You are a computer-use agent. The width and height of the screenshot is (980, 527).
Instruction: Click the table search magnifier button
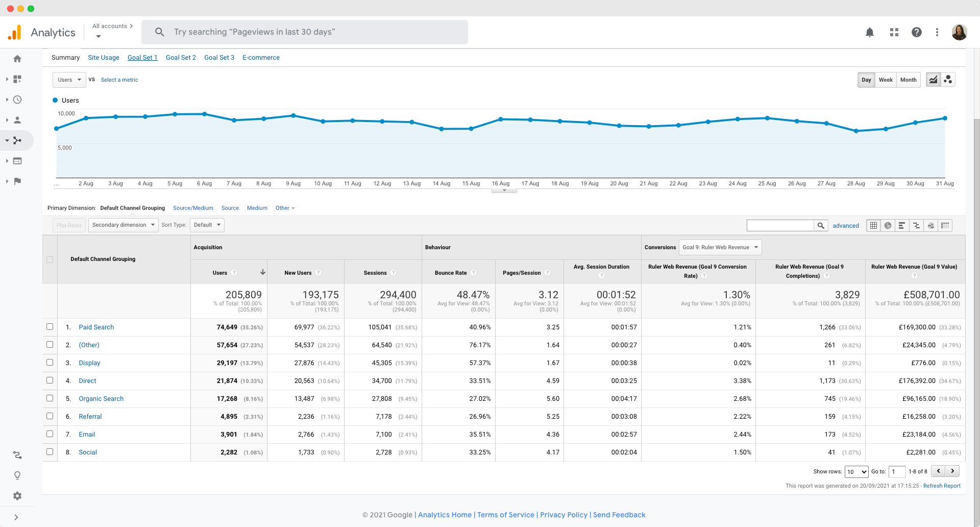[821, 225]
